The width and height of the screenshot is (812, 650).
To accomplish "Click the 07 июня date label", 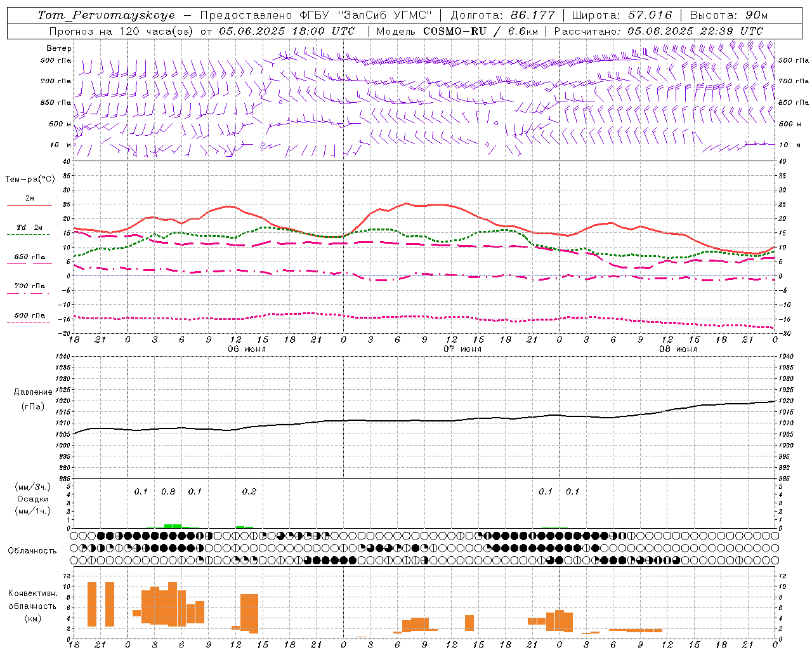I will coord(462,349).
